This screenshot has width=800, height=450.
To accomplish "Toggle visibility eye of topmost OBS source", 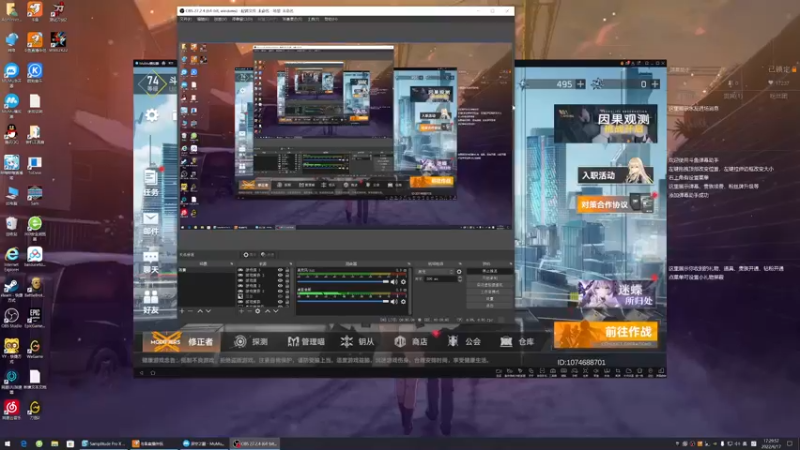I will (280, 270).
